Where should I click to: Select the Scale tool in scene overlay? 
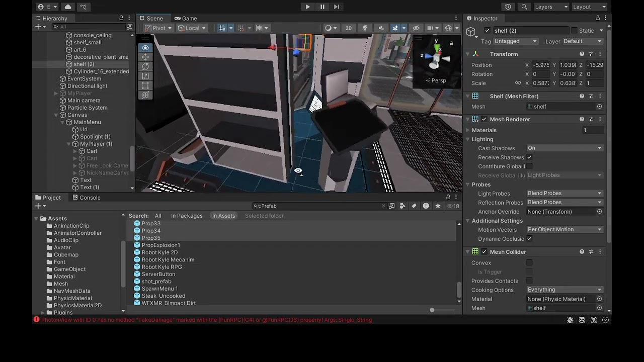145,76
